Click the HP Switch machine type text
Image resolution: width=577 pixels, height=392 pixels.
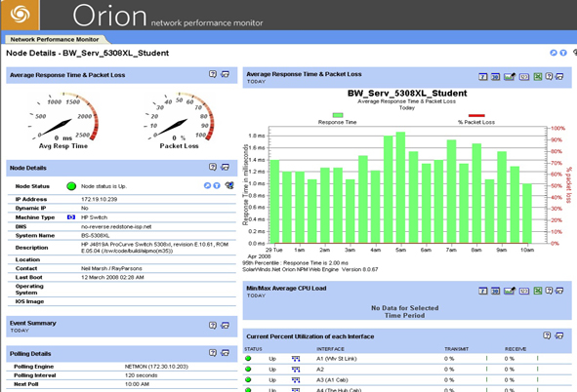click(x=94, y=217)
